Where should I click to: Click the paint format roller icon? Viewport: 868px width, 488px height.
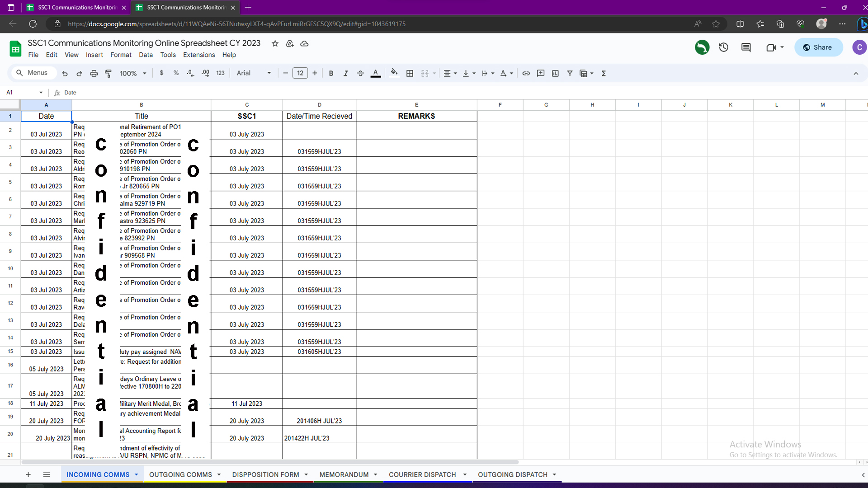[x=108, y=73]
